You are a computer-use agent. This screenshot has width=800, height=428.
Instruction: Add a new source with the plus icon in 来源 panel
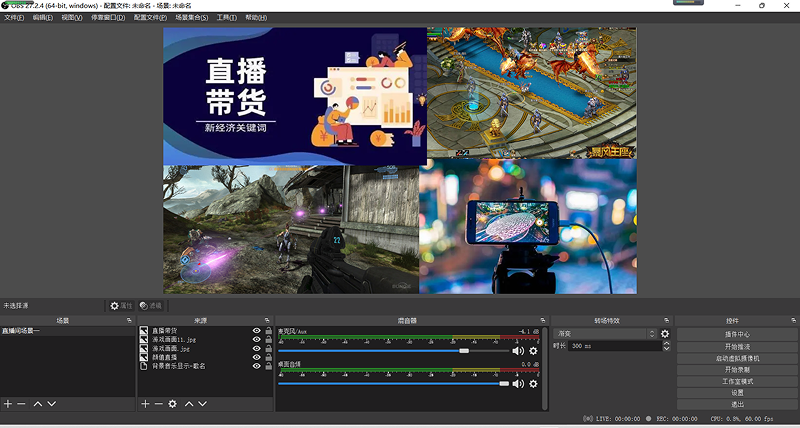tap(145, 404)
